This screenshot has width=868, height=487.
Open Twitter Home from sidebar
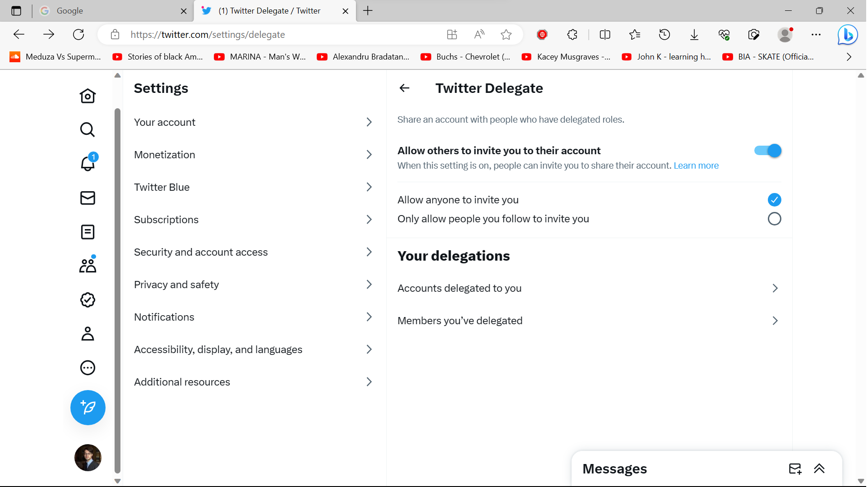(88, 96)
